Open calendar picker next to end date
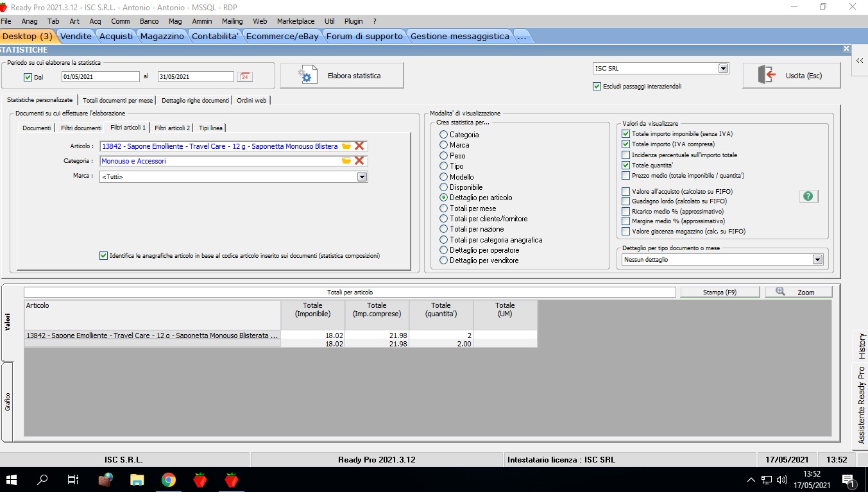 point(244,77)
